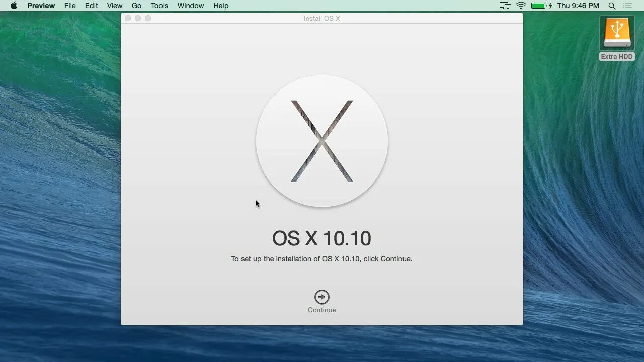Click the Extra HDD desktop label
Viewport: 644px width, 362px height.
coord(617,57)
